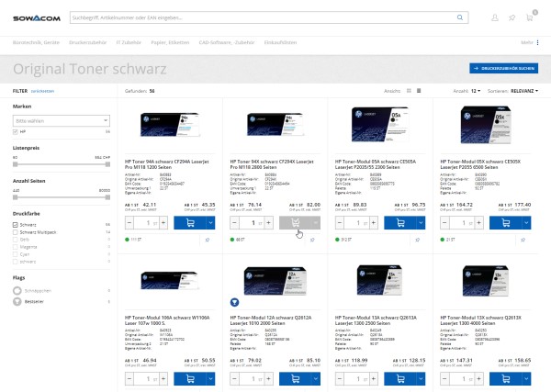Pin HP Toner-Modul 05A to wishlist
The image size is (551, 392).
[418, 240]
